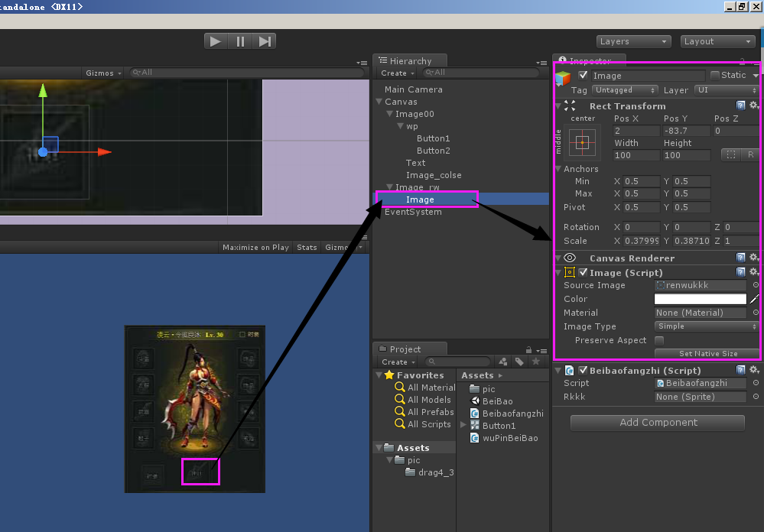The width and height of the screenshot is (764, 532).
Task: Open Image (Script) help icon
Action: point(740,272)
